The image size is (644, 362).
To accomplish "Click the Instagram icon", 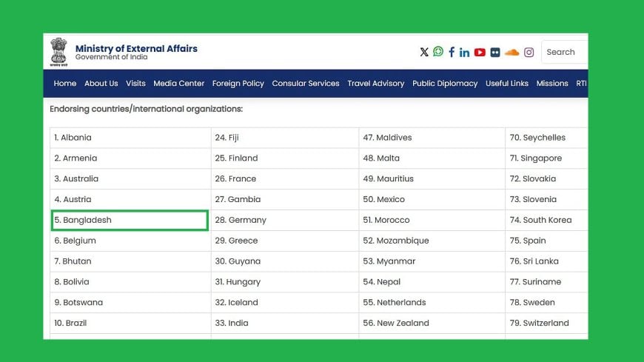I will pos(529,53).
